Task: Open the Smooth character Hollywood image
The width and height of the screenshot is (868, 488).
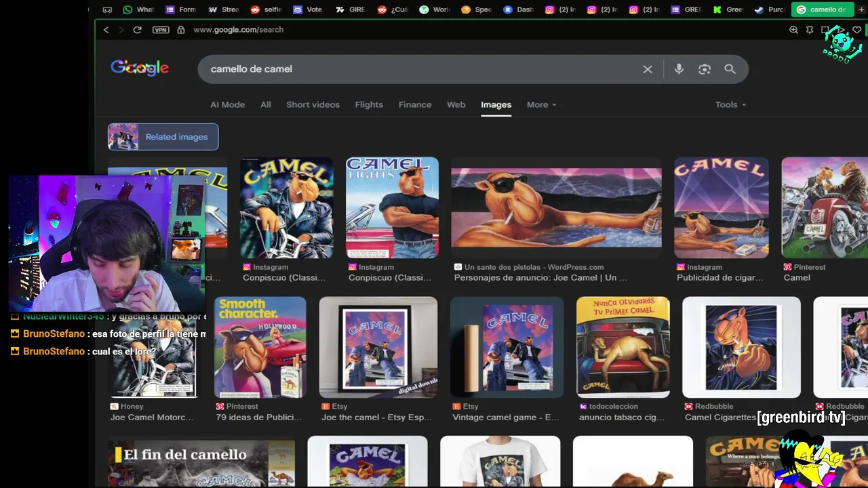Action: click(260, 347)
